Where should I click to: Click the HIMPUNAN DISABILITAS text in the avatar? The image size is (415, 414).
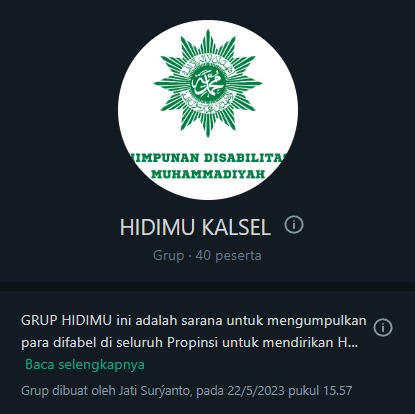pos(208,158)
